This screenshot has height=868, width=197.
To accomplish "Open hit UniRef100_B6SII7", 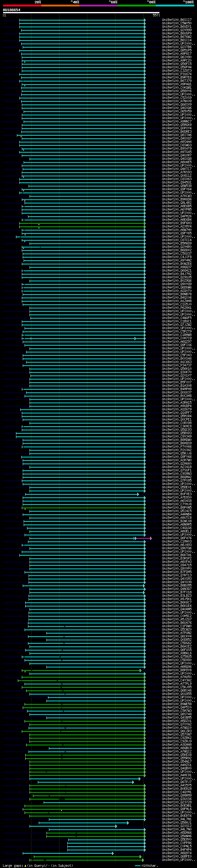I will tap(177, 20).
